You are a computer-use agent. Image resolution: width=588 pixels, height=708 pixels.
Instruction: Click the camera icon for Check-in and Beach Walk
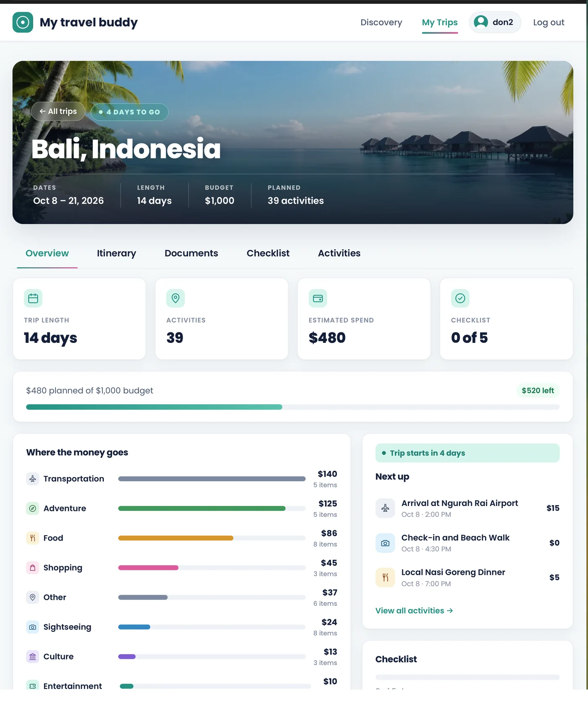[x=385, y=543]
